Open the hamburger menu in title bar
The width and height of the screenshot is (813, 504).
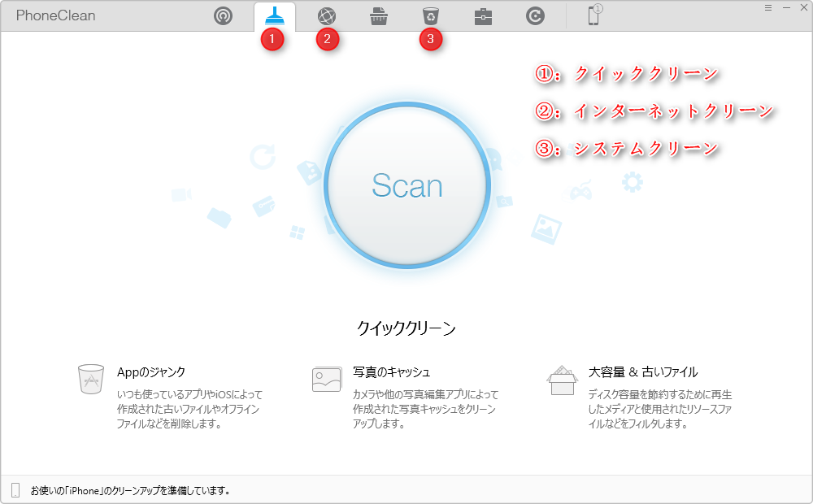[x=768, y=7]
